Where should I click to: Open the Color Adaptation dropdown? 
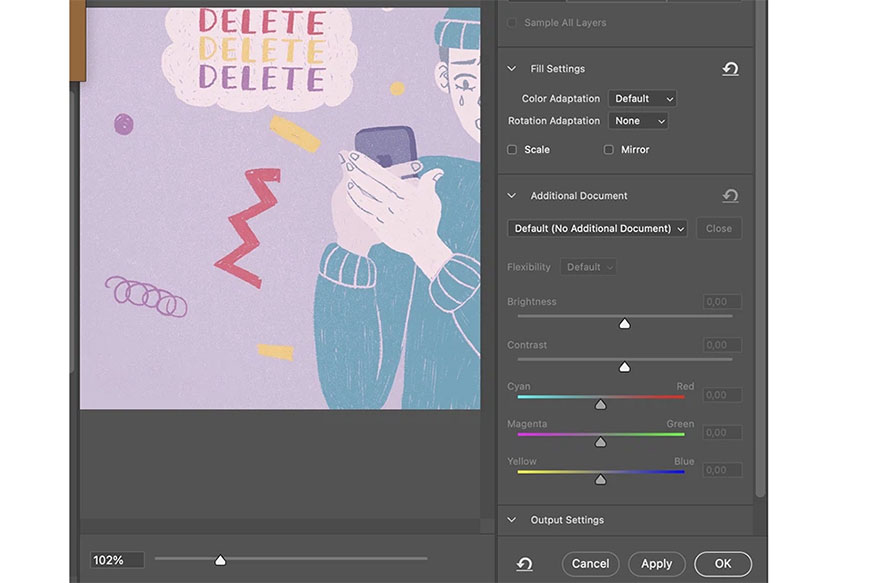[642, 99]
